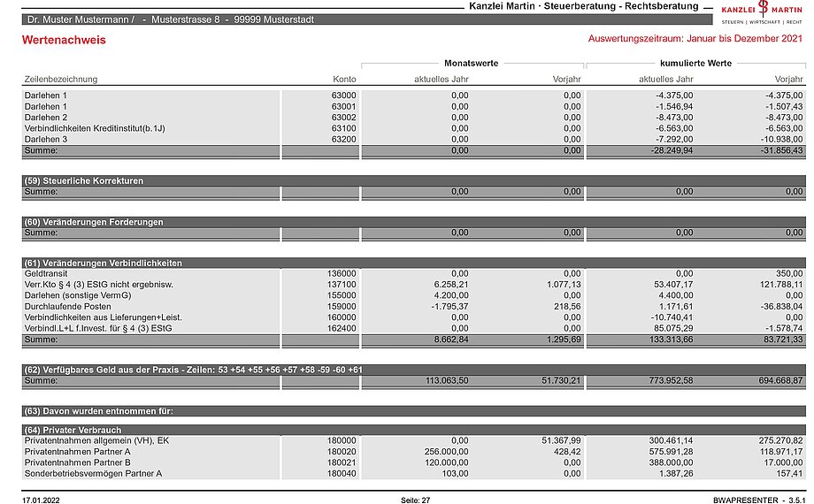
Task: Click the Auswertungszeitraum date range text
Action: [x=695, y=39]
